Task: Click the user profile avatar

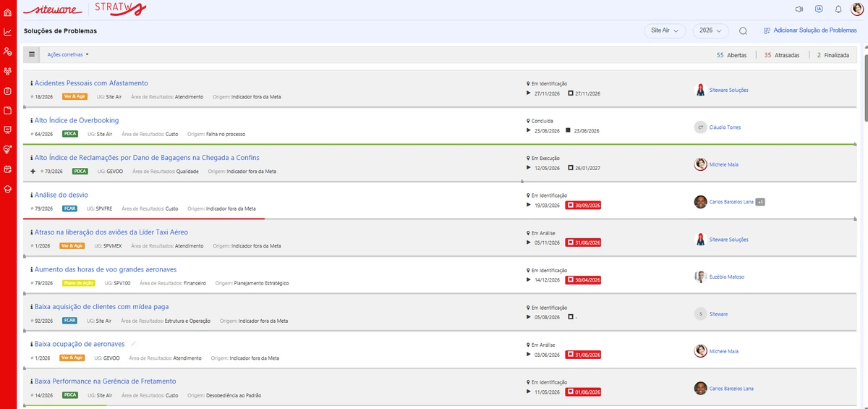Action: [x=857, y=9]
